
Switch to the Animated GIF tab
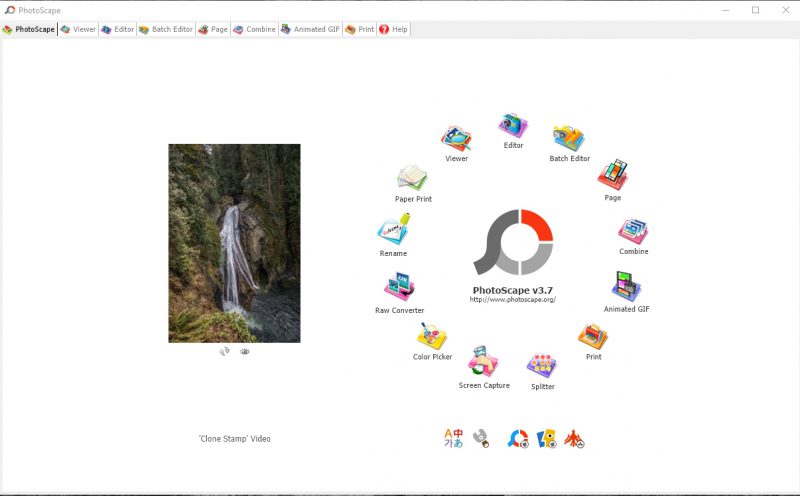[x=310, y=29]
